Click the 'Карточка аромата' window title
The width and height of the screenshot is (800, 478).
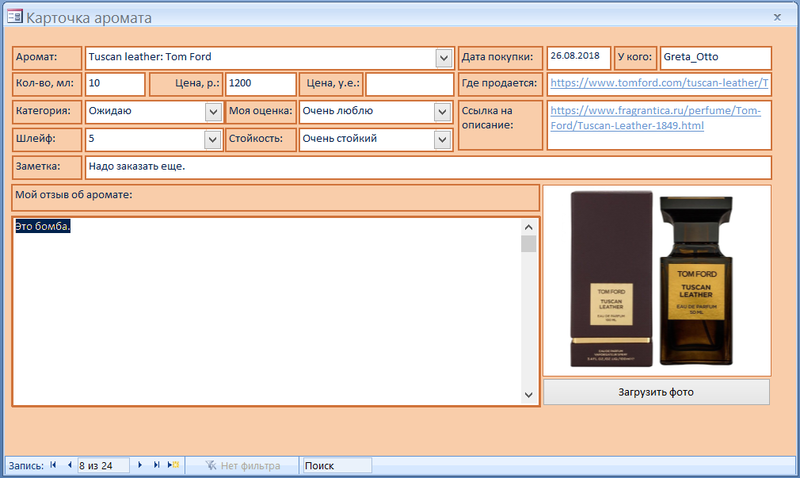pos(89,18)
